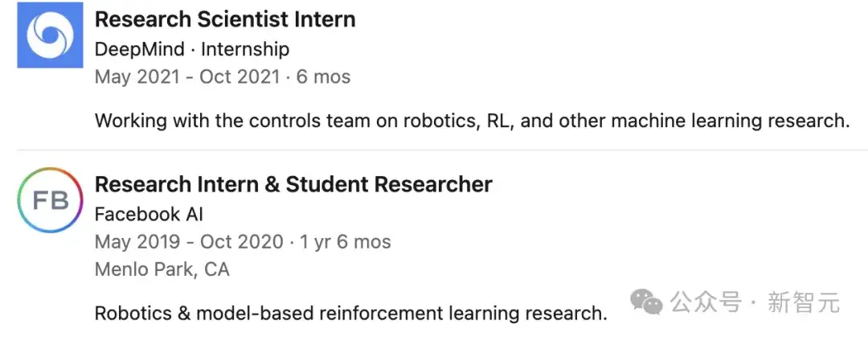Click the WeChat watermark icon

coord(647,302)
